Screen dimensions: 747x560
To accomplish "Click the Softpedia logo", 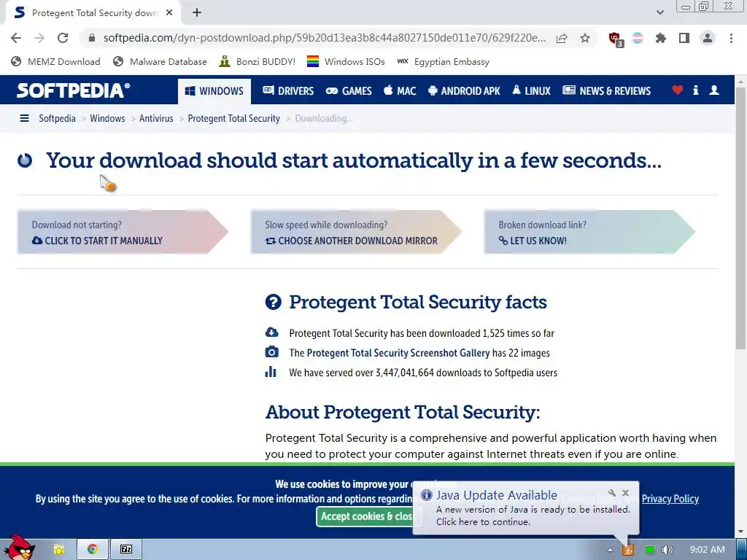I will (x=74, y=90).
